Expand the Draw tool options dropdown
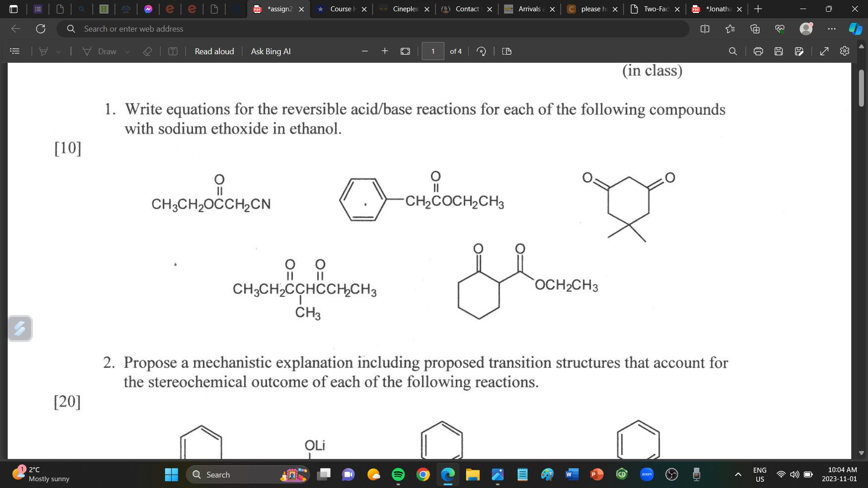The width and height of the screenshot is (868, 488). point(127,51)
